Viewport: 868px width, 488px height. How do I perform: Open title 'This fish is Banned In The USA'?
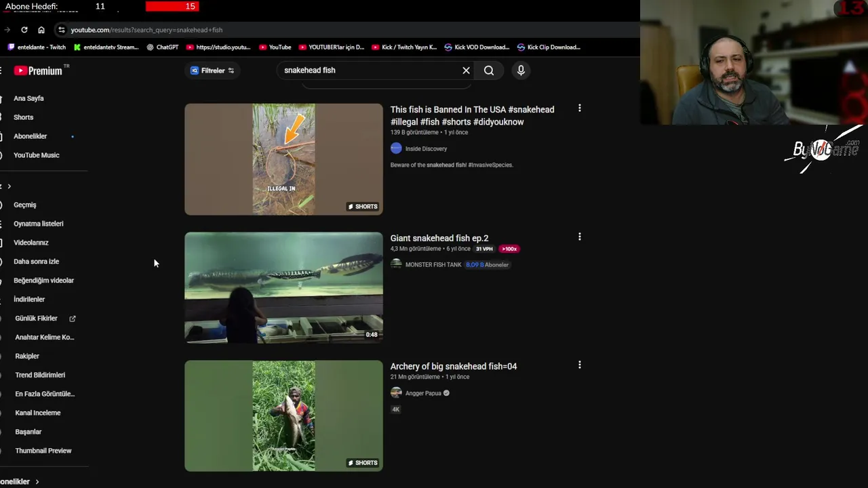coord(472,116)
